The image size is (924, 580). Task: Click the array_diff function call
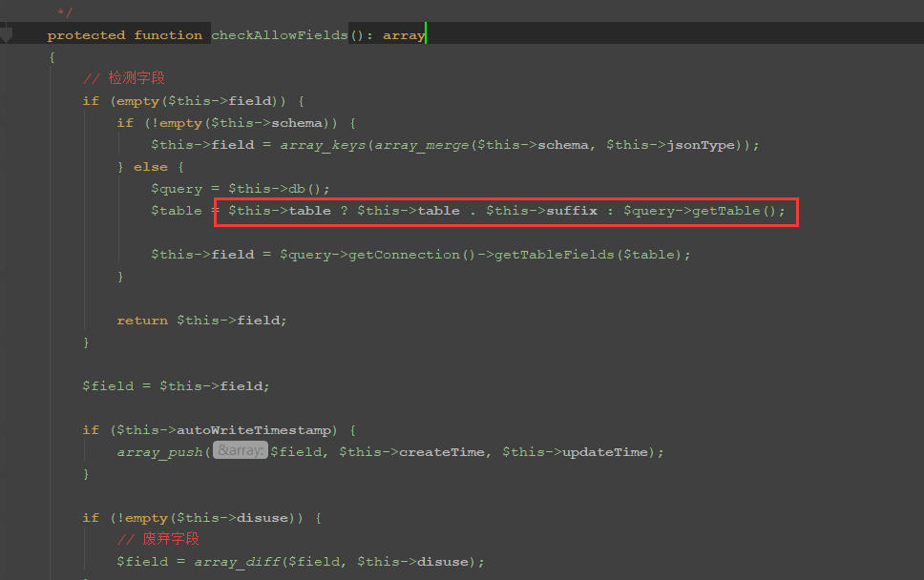pos(238,562)
